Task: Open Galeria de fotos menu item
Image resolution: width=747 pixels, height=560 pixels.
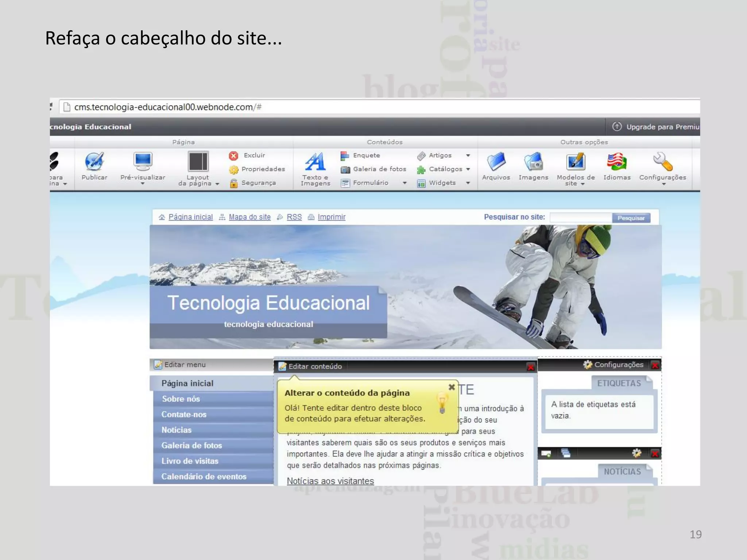Action: pos(213,446)
